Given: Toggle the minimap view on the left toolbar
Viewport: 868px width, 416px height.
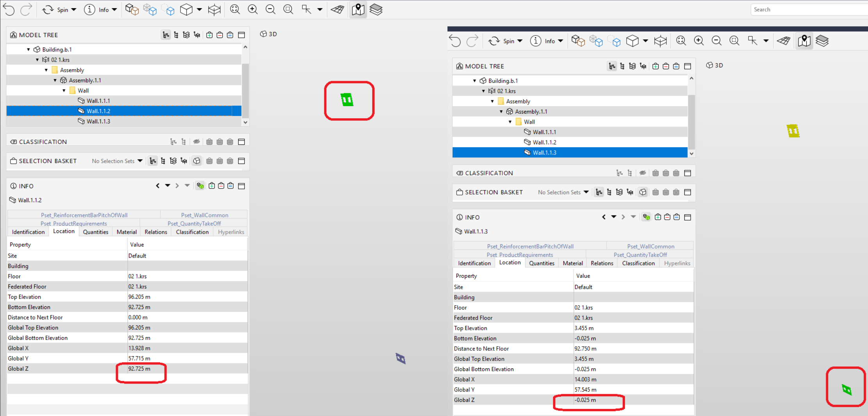Looking at the screenshot, I should pyautogui.click(x=358, y=9).
